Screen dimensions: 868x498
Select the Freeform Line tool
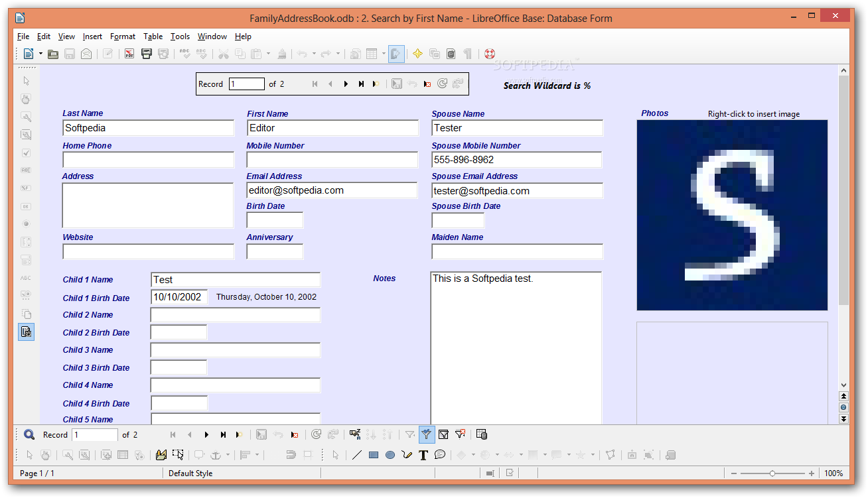407,455
